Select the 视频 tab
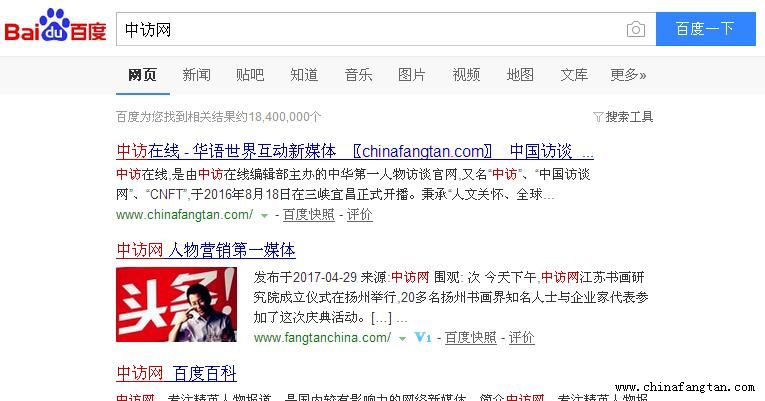765x401 pixels. [x=466, y=75]
